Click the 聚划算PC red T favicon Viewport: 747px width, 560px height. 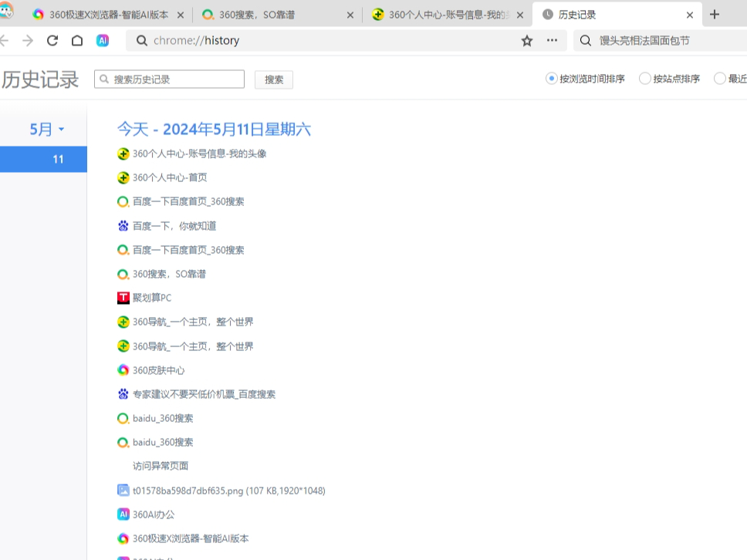coord(123,298)
